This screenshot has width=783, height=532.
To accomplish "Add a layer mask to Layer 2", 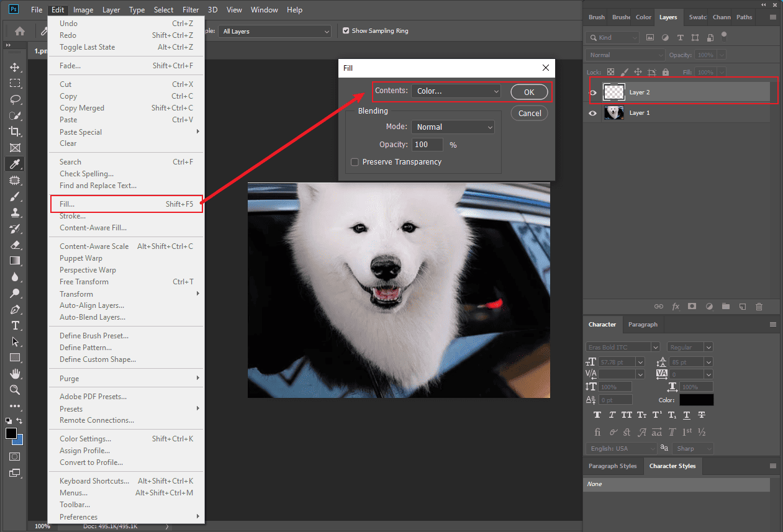I will [692, 306].
